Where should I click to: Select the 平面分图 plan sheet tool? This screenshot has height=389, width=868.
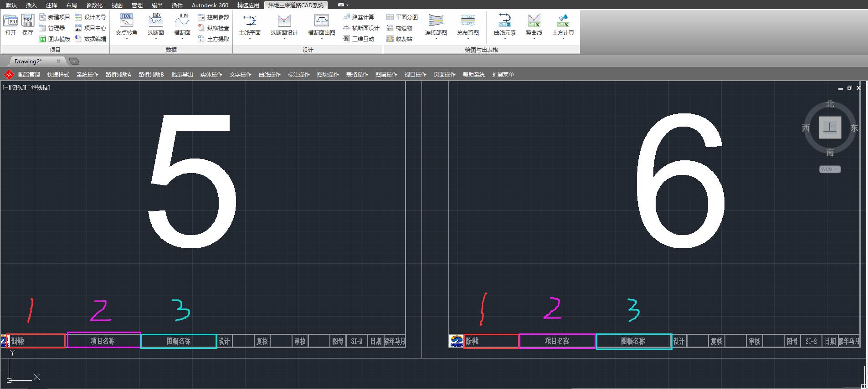402,17
